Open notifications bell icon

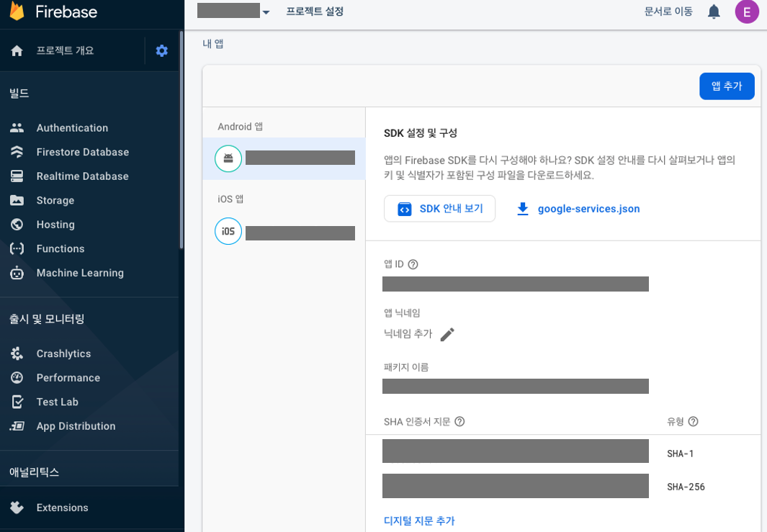(x=714, y=12)
